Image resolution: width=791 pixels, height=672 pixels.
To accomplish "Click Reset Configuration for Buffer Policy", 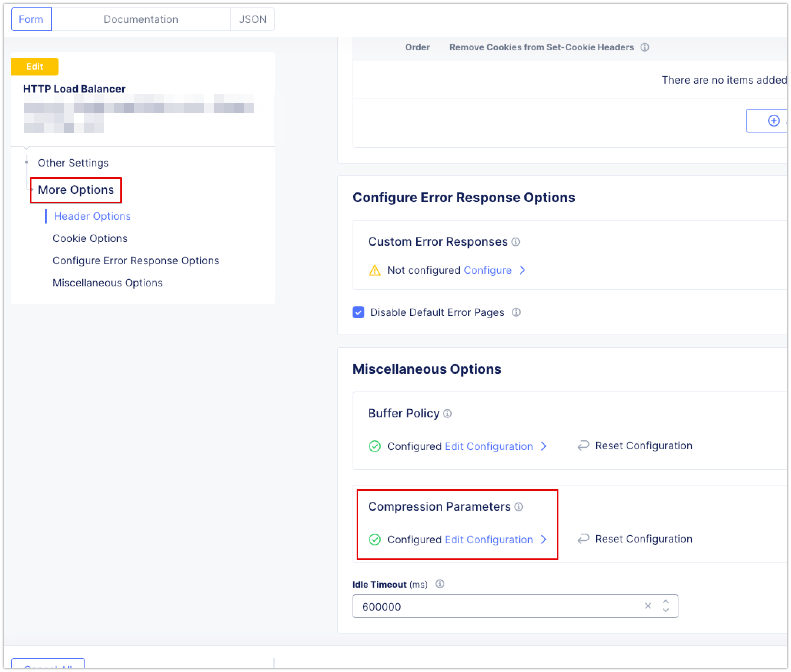I will click(644, 446).
